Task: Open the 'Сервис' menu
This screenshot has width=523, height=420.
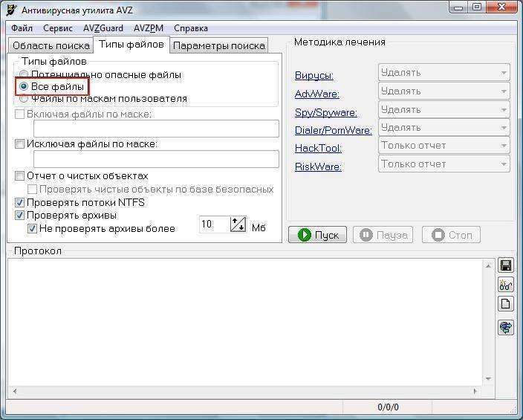Action: pos(58,28)
